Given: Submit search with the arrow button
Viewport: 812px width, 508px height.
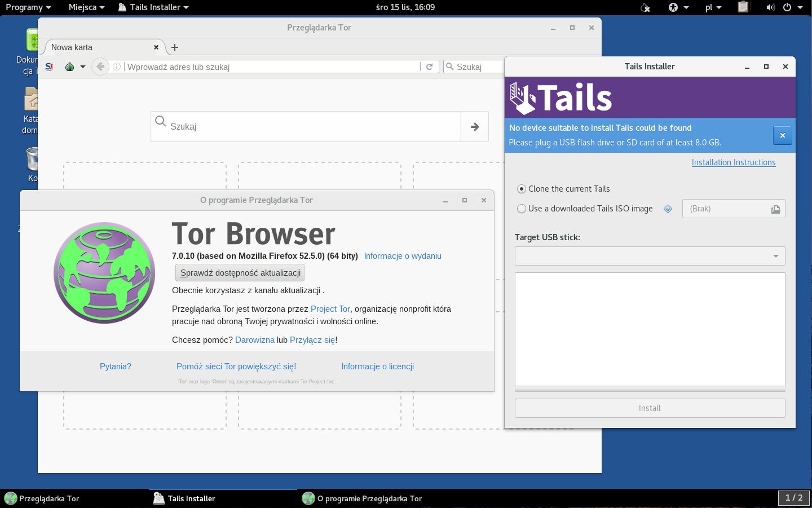Looking at the screenshot, I should 475,126.
